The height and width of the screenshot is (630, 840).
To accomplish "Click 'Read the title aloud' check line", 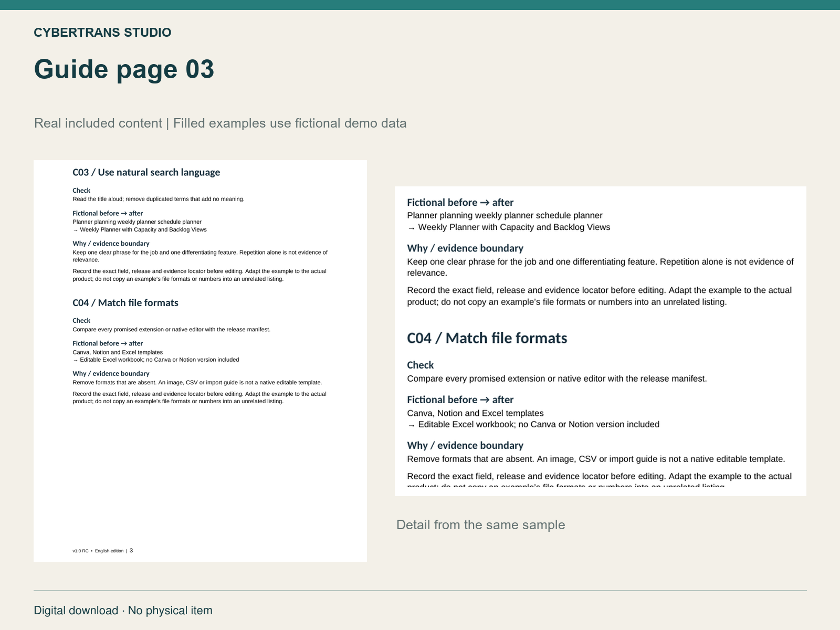I will click(x=159, y=199).
